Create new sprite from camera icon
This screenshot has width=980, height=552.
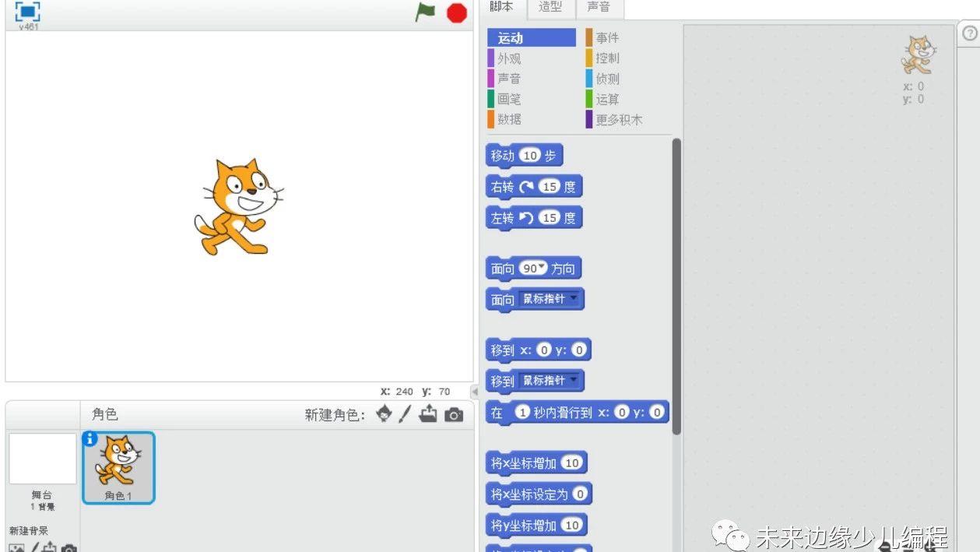click(x=454, y=415)
